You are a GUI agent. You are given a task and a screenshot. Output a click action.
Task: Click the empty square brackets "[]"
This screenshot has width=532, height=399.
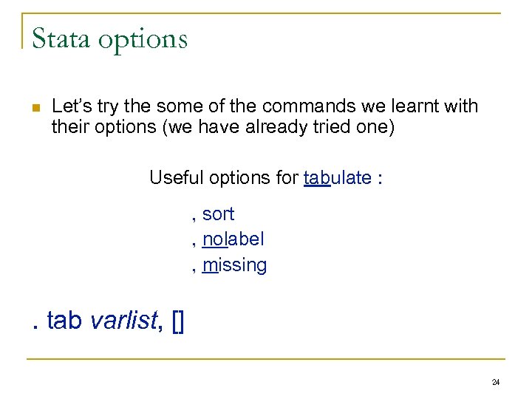coord(177,321)
